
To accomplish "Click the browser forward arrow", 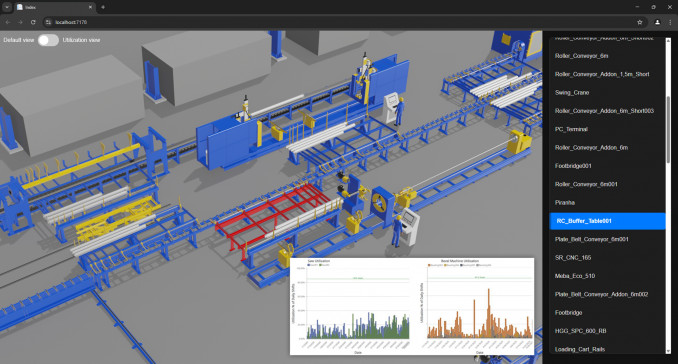I will (x=20, y=22).
